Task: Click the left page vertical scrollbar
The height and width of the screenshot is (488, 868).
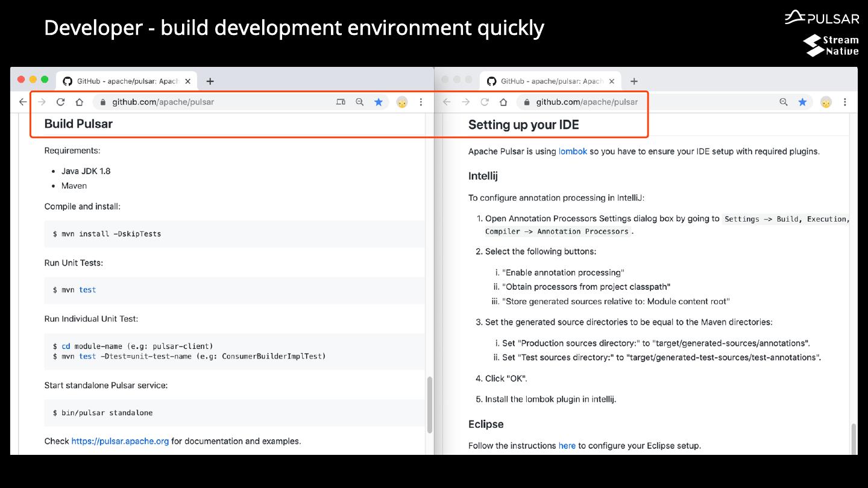Action: click(x=430, y=404)
